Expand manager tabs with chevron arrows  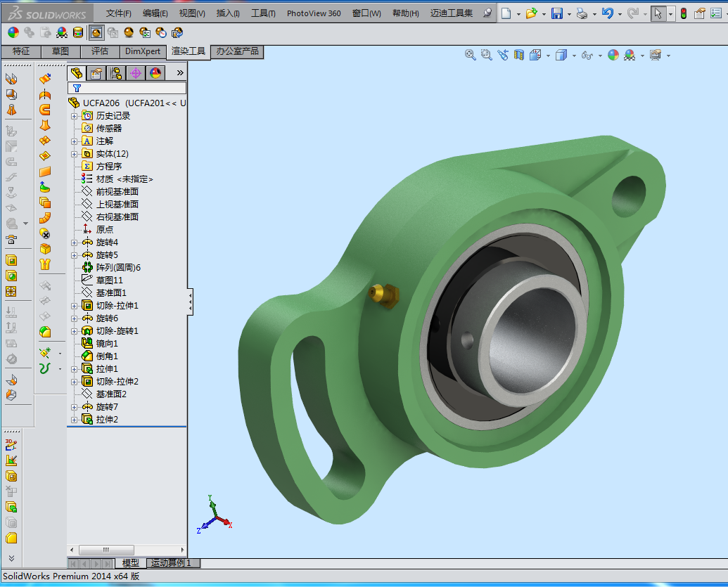click(180, 73)
